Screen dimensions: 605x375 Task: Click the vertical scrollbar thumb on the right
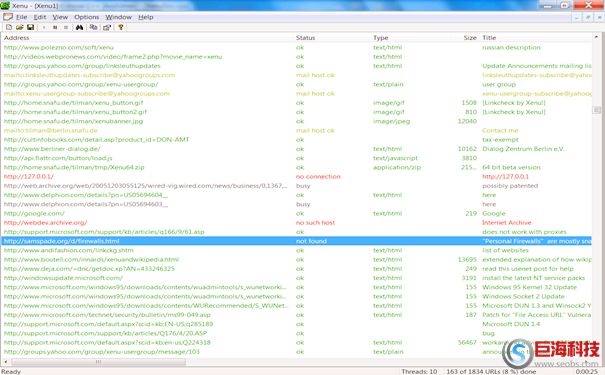tap(596, 110)
